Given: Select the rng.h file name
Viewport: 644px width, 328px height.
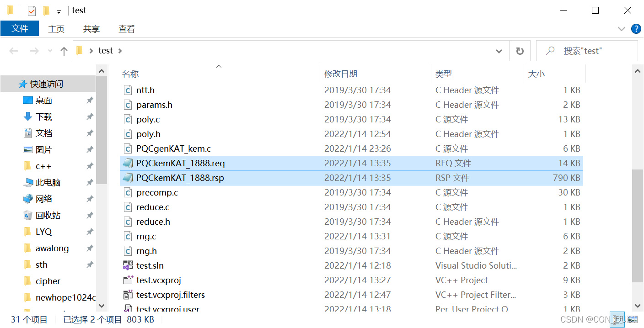Looking at the screenshot, I should tap(146, 251).
